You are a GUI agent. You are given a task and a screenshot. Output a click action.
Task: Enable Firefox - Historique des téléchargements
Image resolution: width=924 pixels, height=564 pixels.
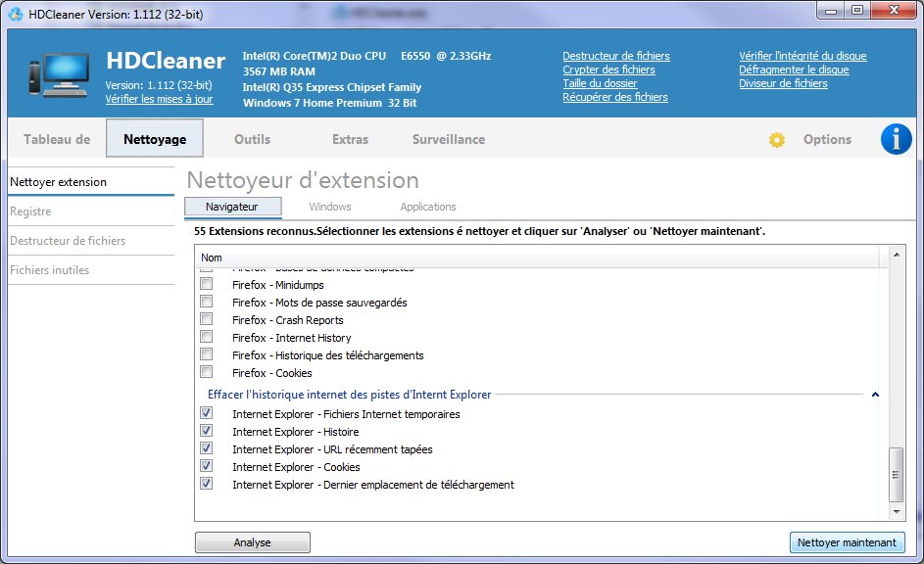click(206, 354)
